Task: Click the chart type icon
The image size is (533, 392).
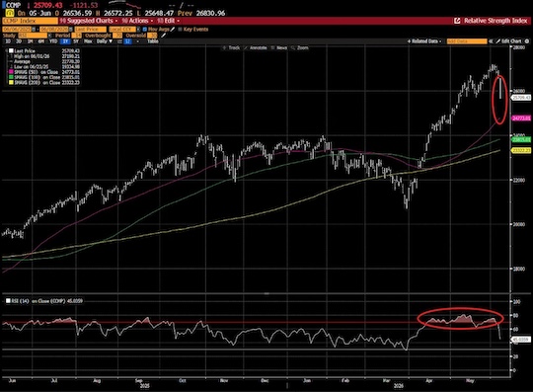Action: tap(127, 41)
